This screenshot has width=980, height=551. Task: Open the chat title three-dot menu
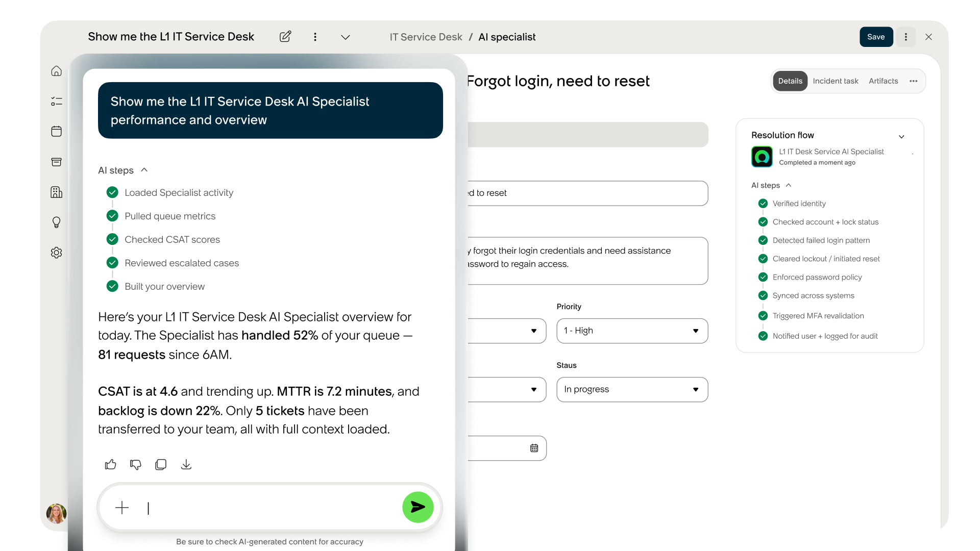(315, 37)
